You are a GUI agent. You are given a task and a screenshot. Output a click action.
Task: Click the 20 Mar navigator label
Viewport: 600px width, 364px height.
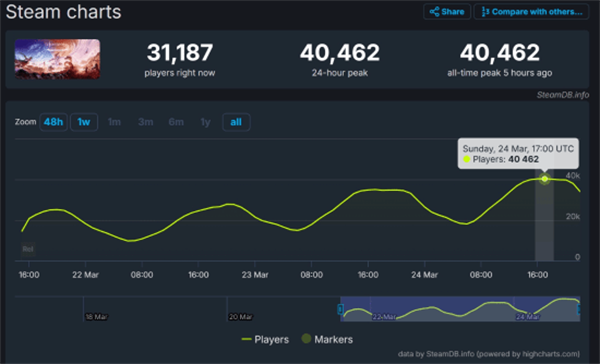(240, 317)
